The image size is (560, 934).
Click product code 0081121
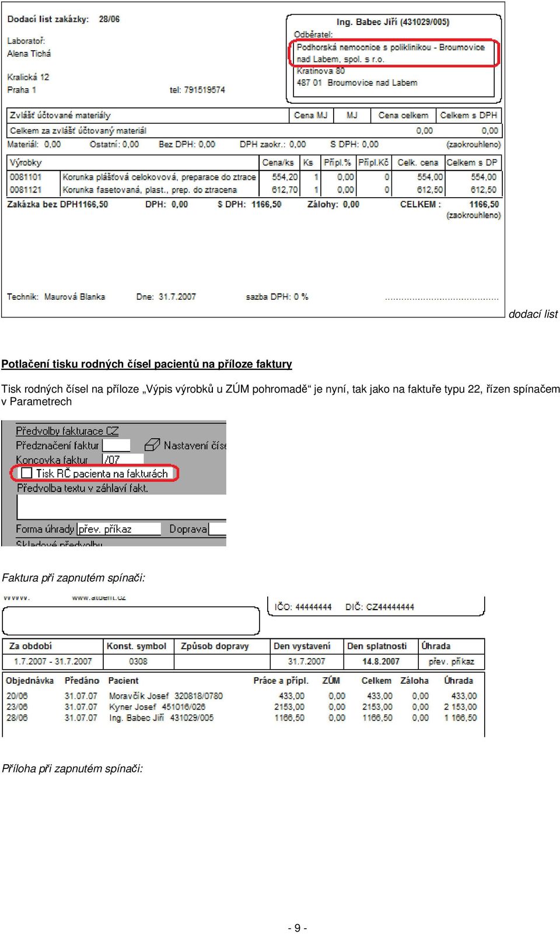26,190
